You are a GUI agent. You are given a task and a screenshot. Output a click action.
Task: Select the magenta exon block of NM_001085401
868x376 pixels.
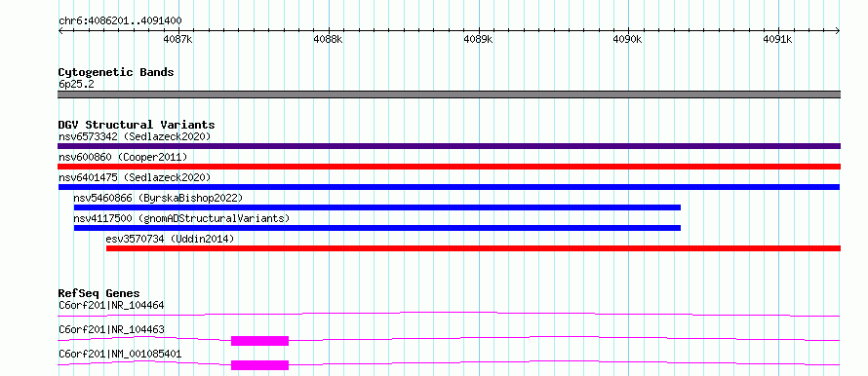[260, 365]
